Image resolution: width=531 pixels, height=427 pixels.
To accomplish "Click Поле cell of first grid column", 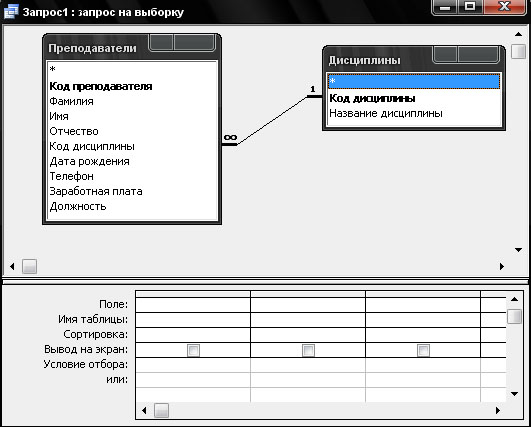I will [193, 305].
